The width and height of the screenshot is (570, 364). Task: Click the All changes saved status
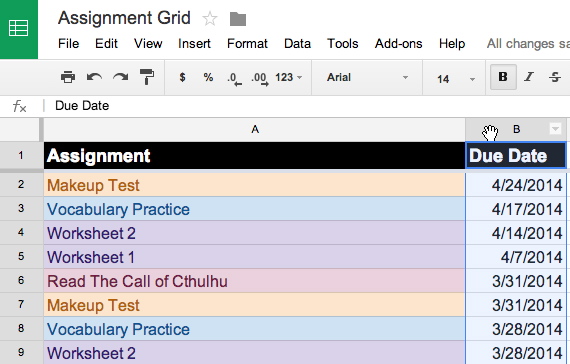click(x=528, y=44)
